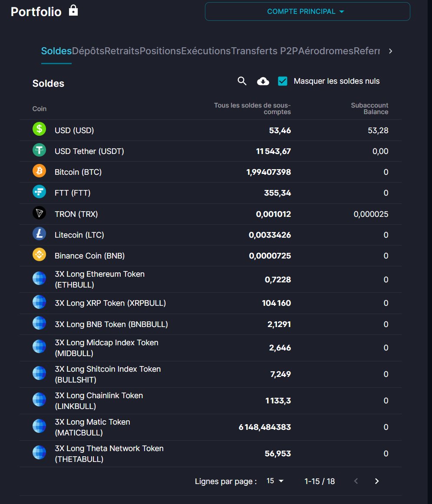Select 3X Long Chainlink Token (LINKBULL) name

coord(99,401)
